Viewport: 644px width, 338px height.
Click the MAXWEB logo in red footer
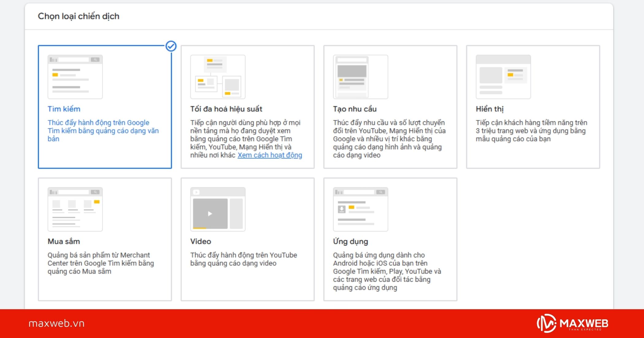click(x=573, y=324)
